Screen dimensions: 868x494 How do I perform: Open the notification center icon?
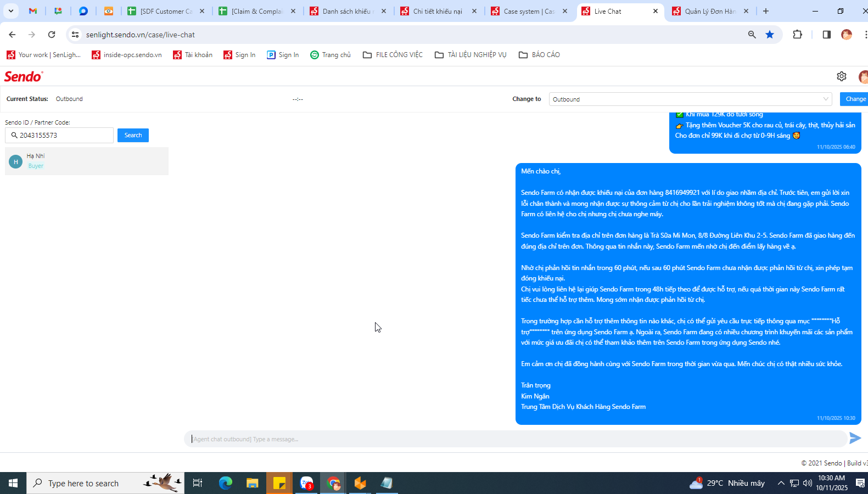860,483
